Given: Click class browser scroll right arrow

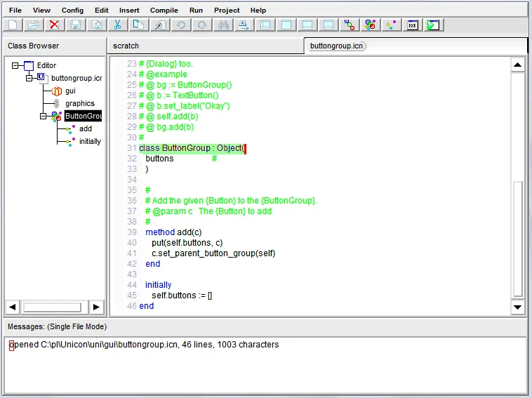Looking at the screenshot, I should 96,307.
